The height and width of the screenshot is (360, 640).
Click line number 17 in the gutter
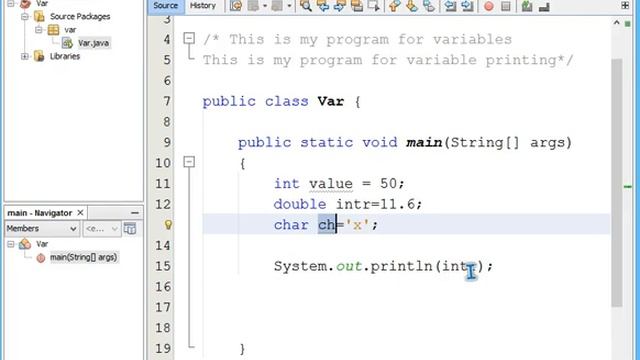(162, 307)
